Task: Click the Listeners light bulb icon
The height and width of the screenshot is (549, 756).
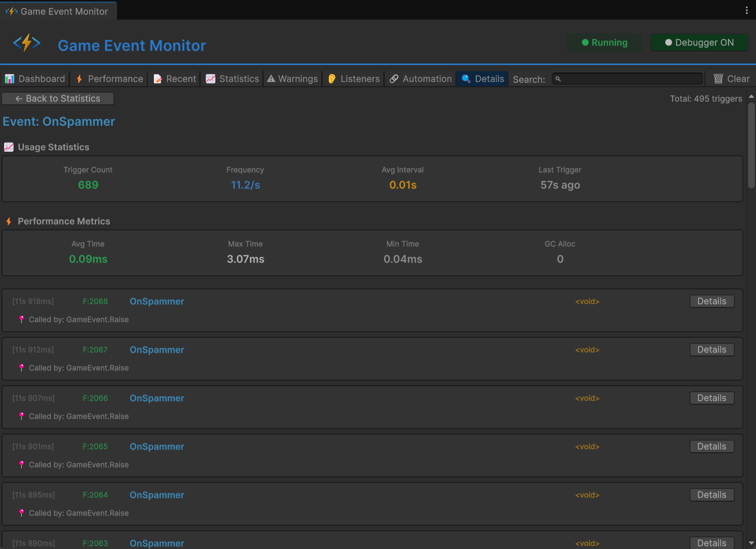Action: pos(332,79)
